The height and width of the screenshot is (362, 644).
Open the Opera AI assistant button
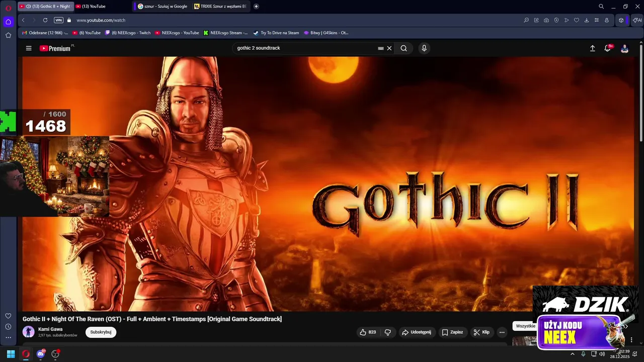point(637,20)
